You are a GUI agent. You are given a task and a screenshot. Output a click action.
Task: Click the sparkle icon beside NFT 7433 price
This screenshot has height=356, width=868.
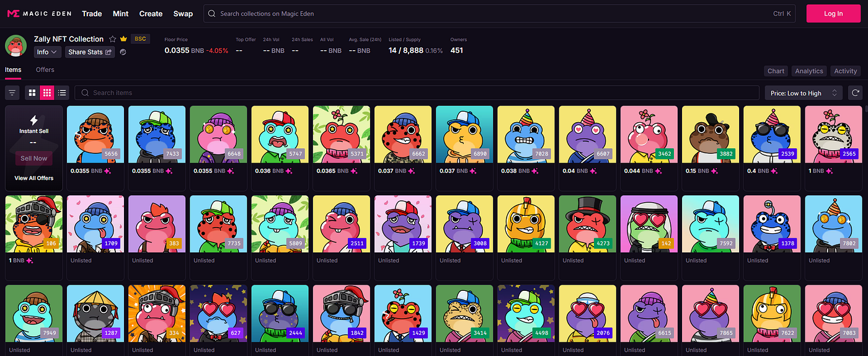pos(169,171)
